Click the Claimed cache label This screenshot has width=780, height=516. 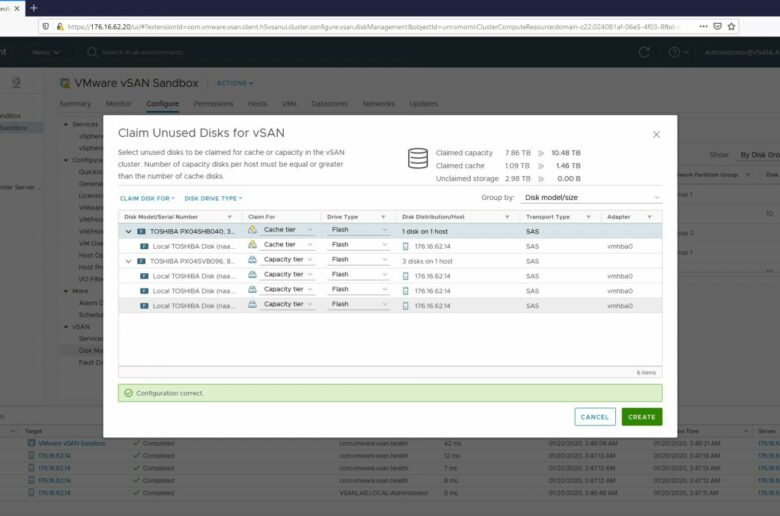(x=460, y=166)
